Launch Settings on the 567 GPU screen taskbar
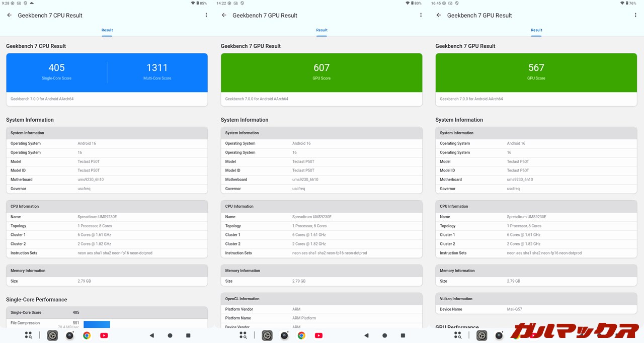The height and width of the screenshot is (343, 644). [x=482, y=335]
